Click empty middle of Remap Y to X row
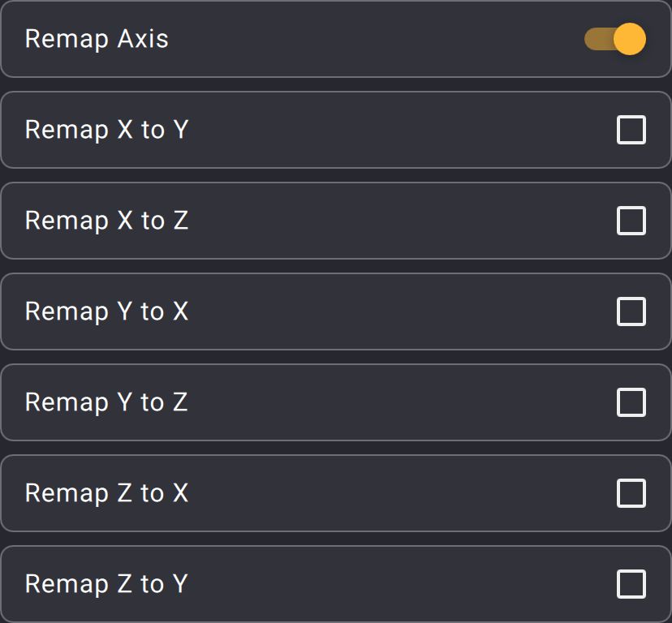The width and height of the screenshot is (672, 623). [x=390, y=311]
